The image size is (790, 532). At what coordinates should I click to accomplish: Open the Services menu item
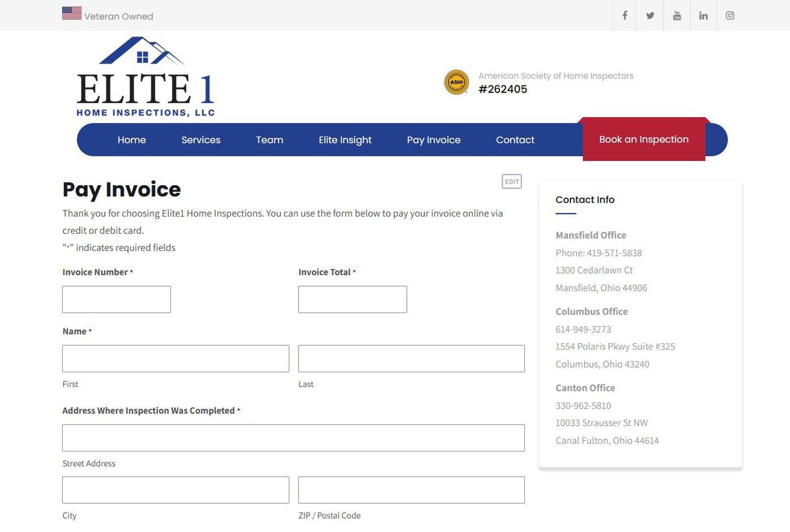click(201, 140)
